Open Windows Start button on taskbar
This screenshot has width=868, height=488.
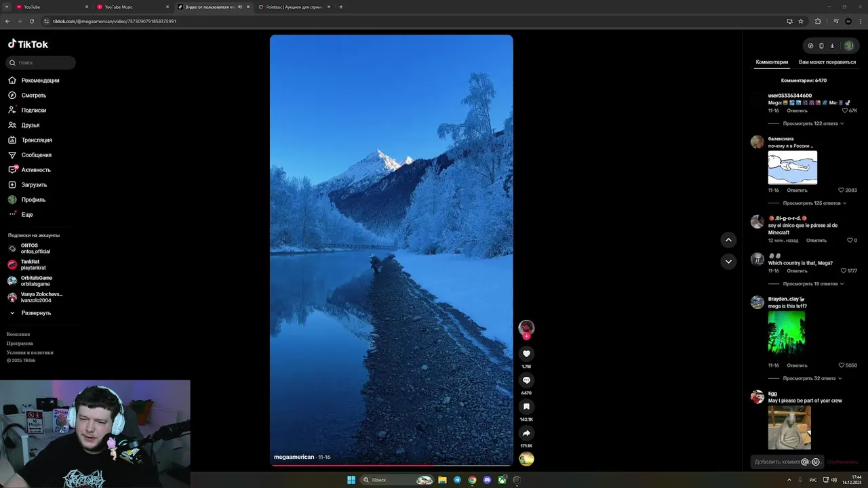[351, 480]
